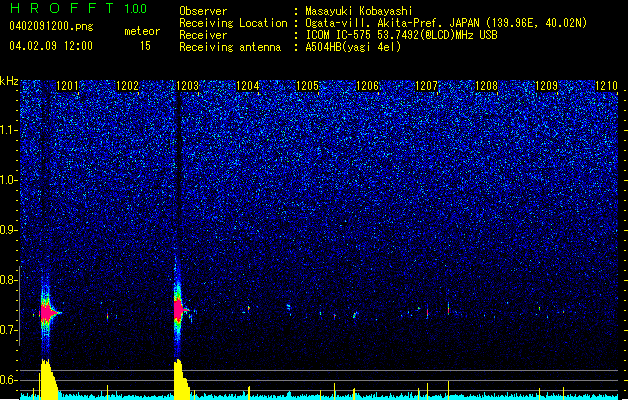The width and height of the screenshot is (629, 400).
Task: Click the 'Receiving Location' label
Action: pos(233,23)
